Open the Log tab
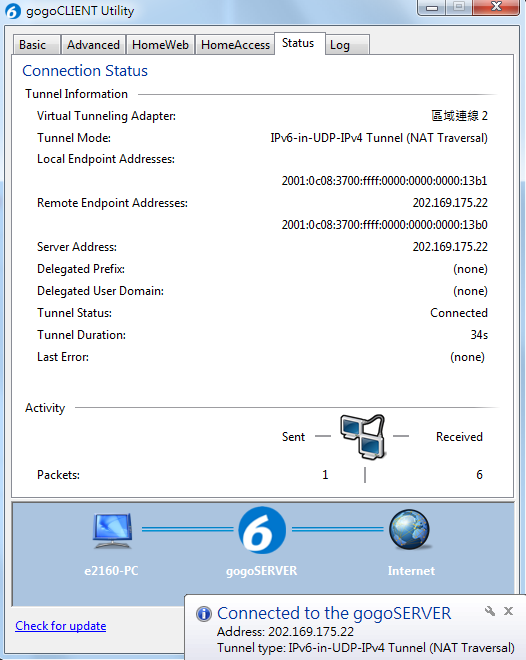The width and height of the screenshot is (526, 660). [x=347, y=45]
